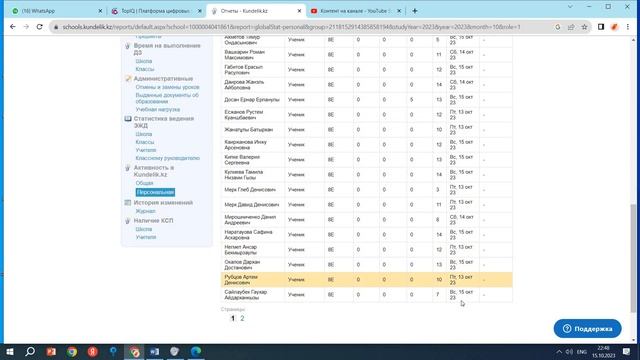Viewport: 640px width, 360px height.
Task: Open the Windows Start menu
Action: coord(10,351)
